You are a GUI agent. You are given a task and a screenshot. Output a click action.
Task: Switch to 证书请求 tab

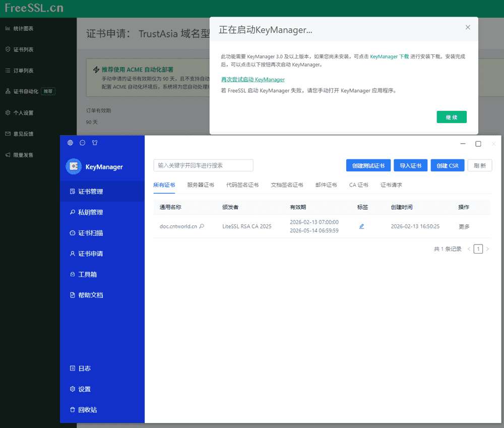click(x=391, y=185)
